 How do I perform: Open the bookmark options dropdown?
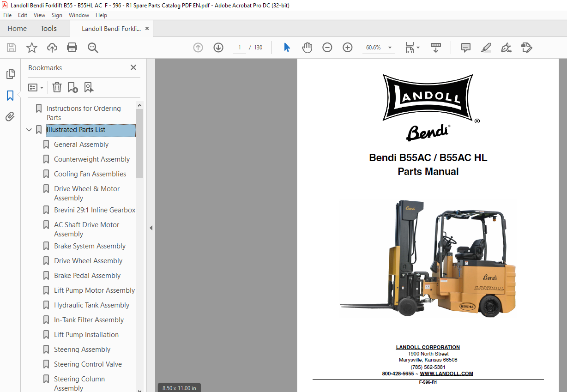click(36, 87)
